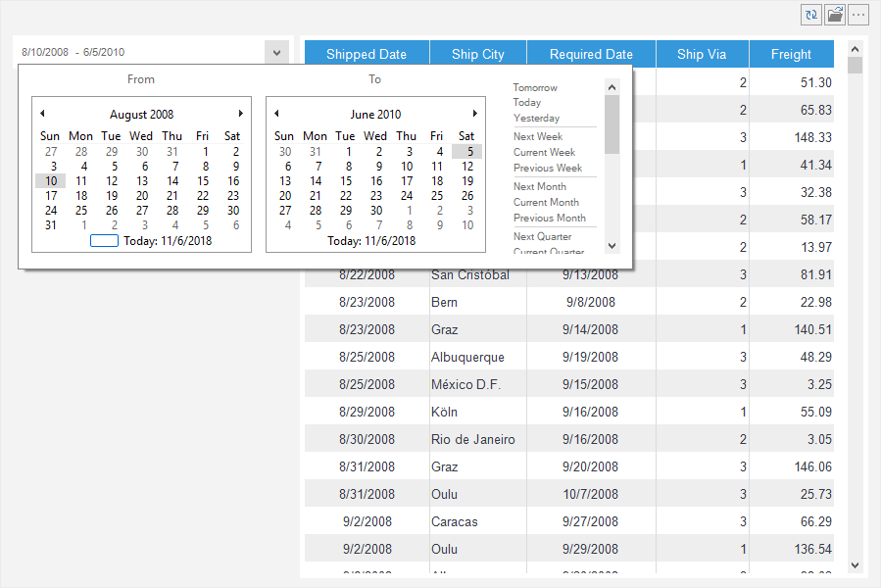Click the open folder icon
This screenshot has height=588, width=881.
click(x=835, y=15)
